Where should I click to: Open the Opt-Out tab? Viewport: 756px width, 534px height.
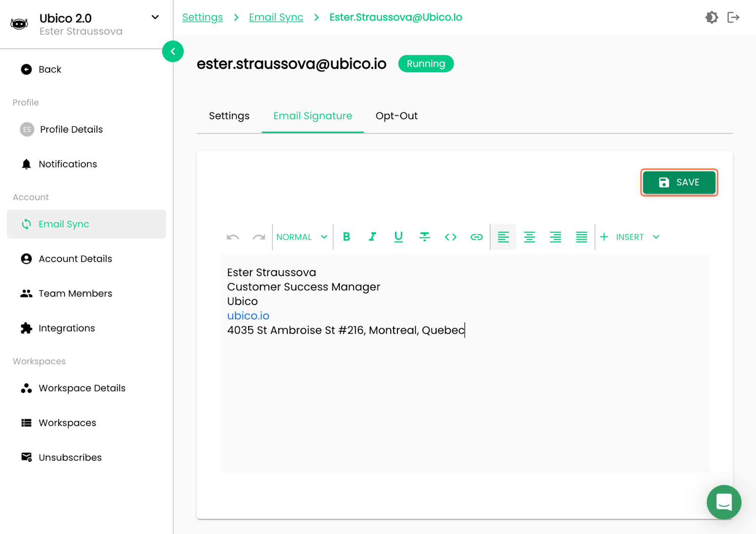click(396, 116)
